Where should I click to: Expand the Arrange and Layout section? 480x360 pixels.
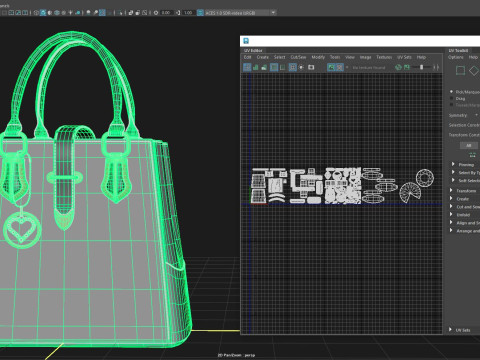coord(451,231)
